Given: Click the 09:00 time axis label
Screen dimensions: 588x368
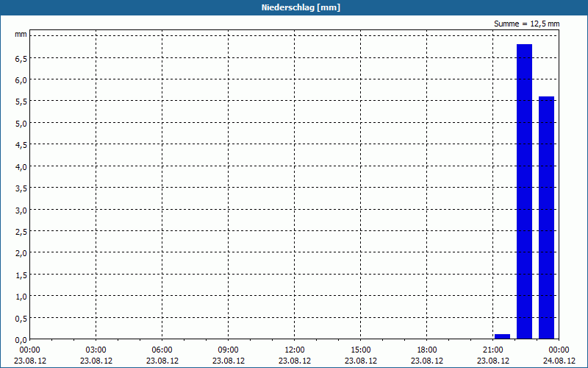Looking at the screenshot, I should tap(229, 350).
